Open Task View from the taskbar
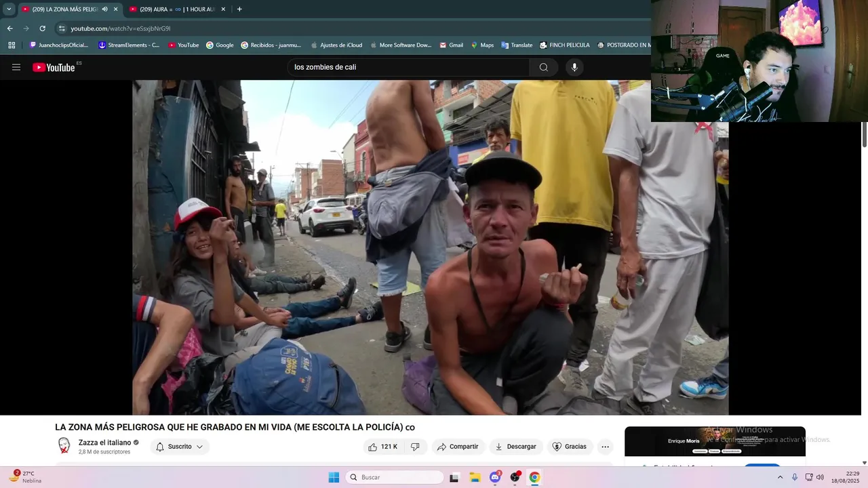Image resolution: width=868 pixels, height=488 pixels. coord(454,477)
